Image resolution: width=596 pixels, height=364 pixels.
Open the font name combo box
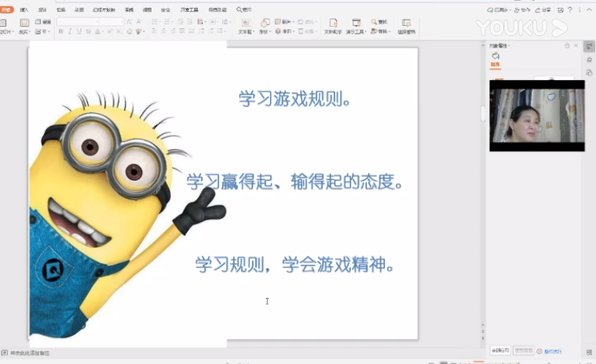click(x=79, y=22)
